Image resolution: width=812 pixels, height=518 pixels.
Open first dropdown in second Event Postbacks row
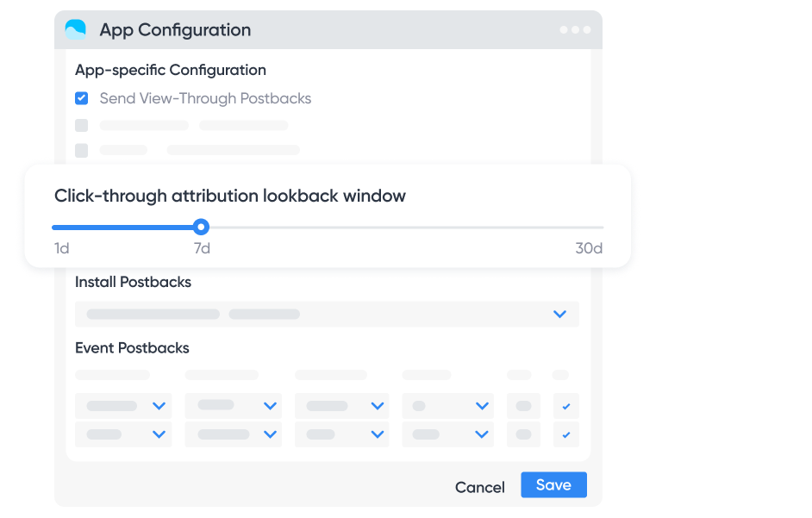coord(123,434)
